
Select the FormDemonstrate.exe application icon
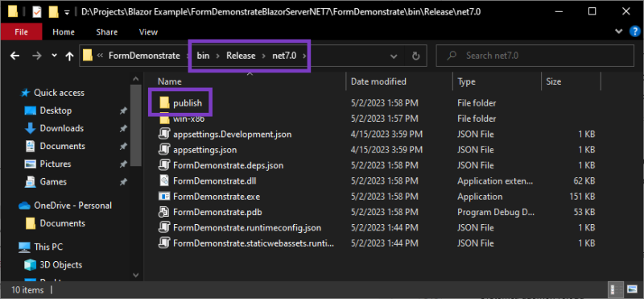pyautogui.click(x=164, y=197)
